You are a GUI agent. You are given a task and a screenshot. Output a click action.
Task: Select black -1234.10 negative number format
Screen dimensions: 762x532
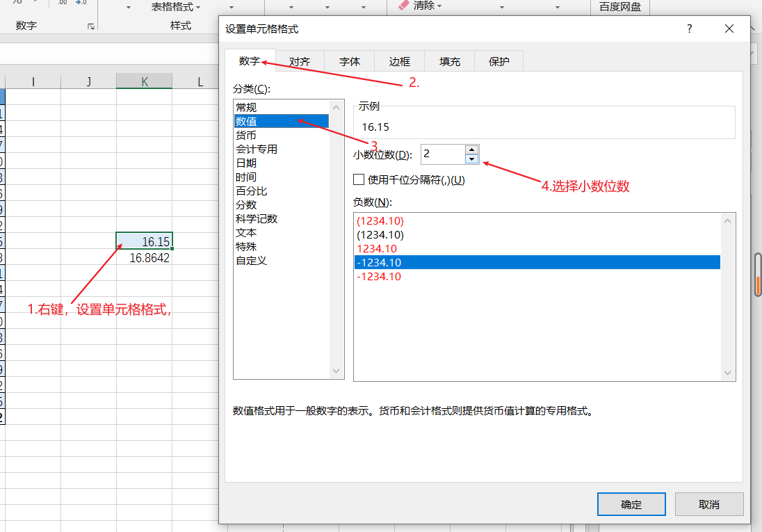537,263
